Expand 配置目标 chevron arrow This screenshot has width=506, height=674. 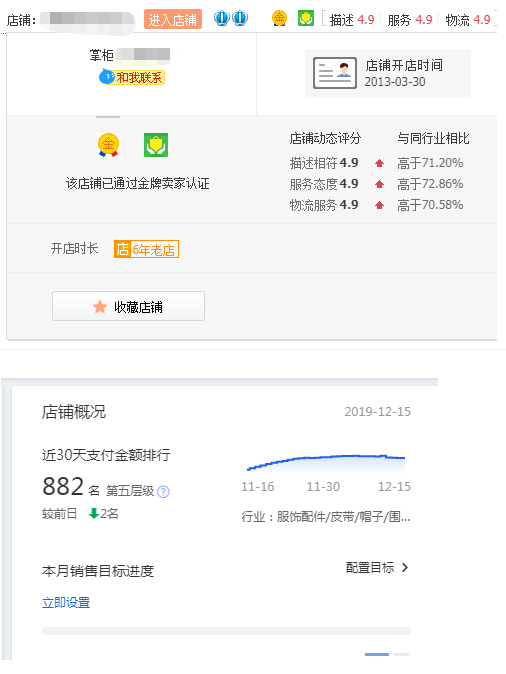click(405, 568)
